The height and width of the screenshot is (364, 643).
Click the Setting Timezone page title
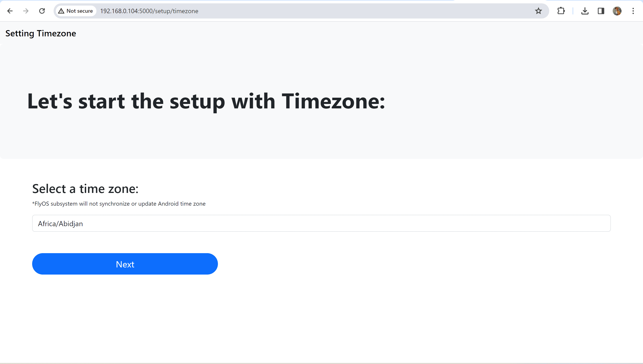click(x=41, y=33)
